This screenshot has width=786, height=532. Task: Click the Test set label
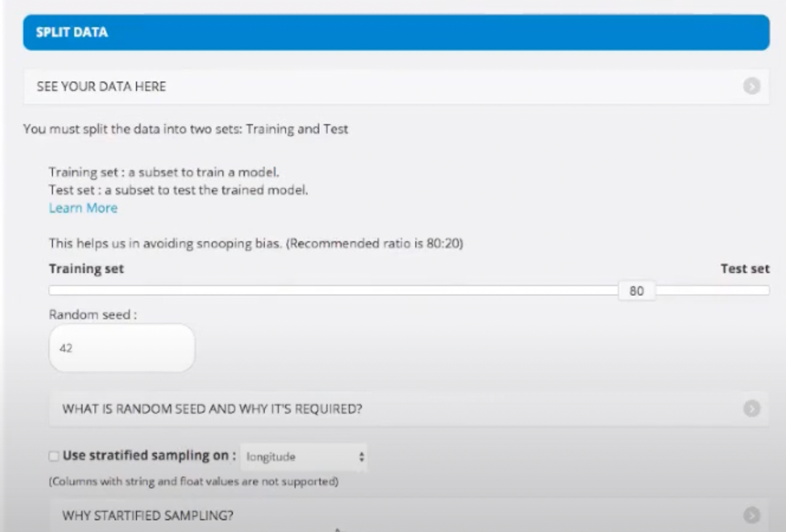745,269
